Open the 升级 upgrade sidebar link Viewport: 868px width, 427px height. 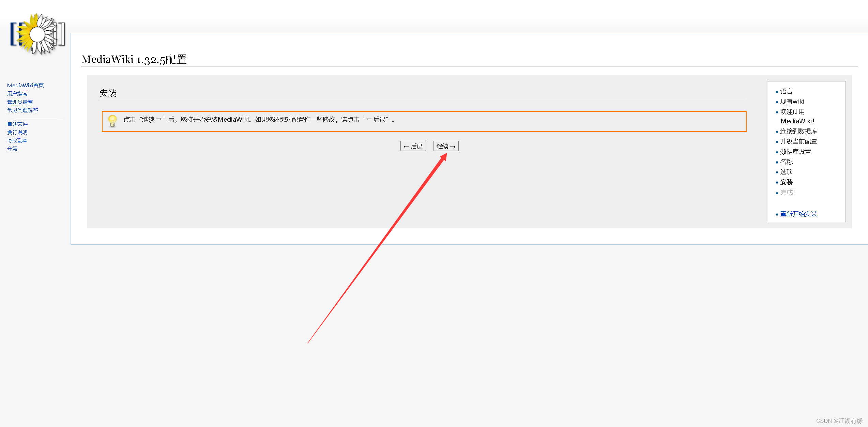pos(12,149)
